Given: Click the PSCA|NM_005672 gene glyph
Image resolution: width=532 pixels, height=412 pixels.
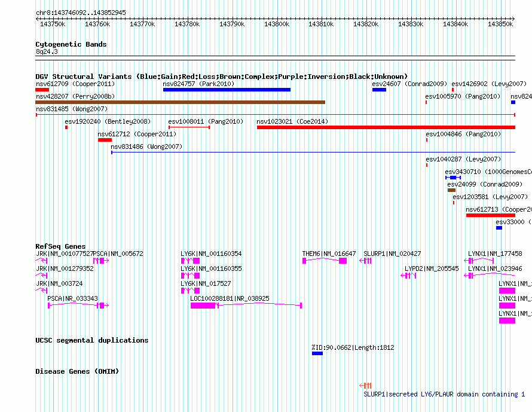Looking at the screenshot, I should [101, 261].
